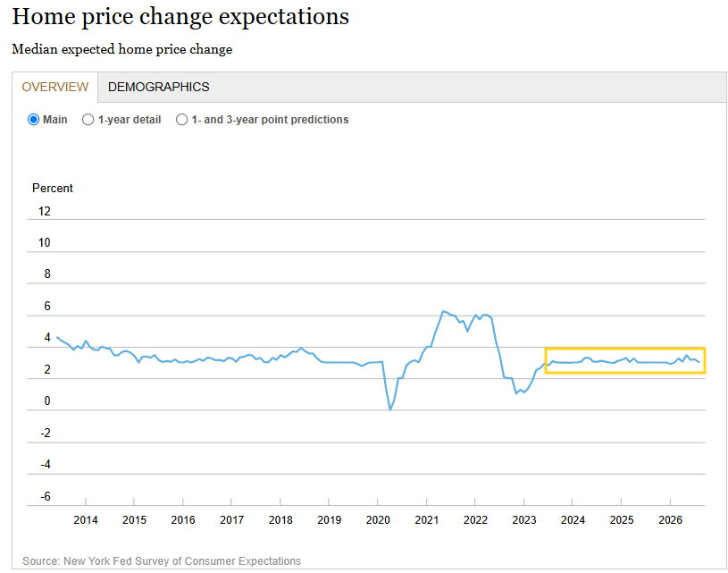Click the line's peak in 2021
Screen dimensions: 728x573
[443, 311]
